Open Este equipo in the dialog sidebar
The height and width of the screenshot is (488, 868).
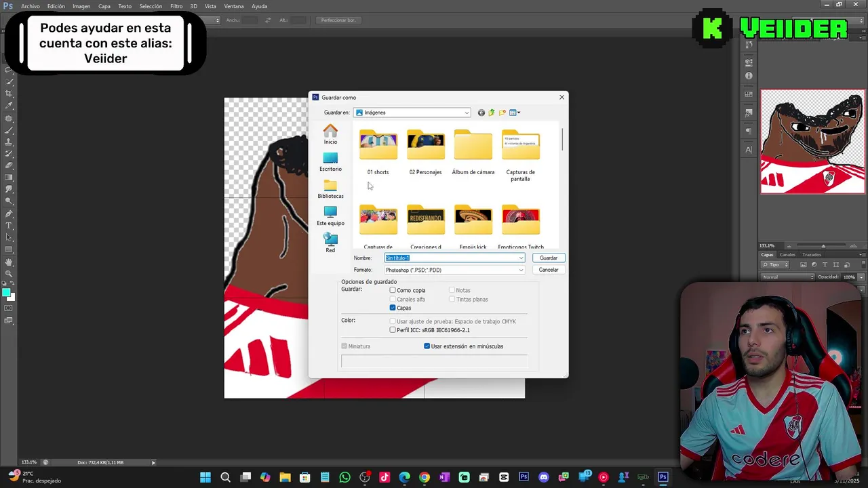click(330, 216)
